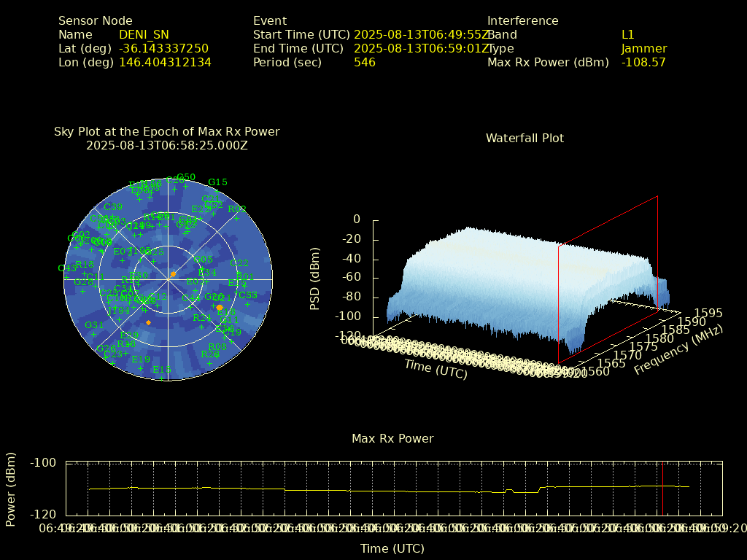Click the Sky Plot epoch title text
Viewport: 747px width, 560px height.
(166, 139)
